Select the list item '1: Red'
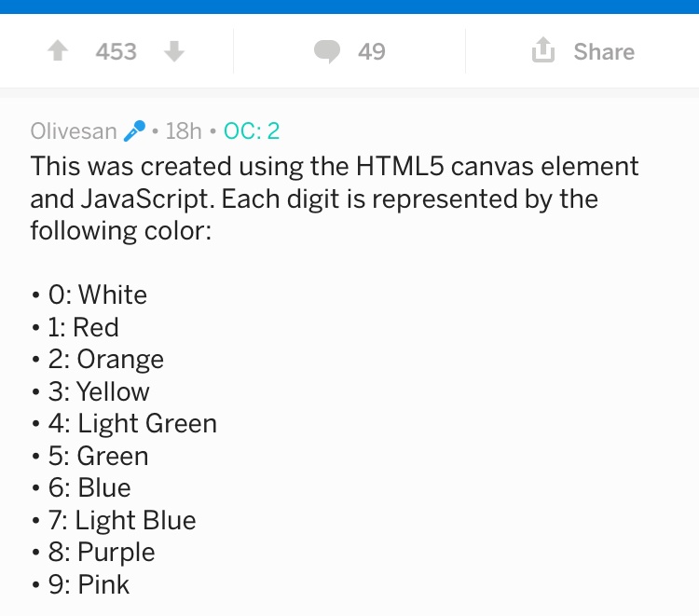 point(83,327)
